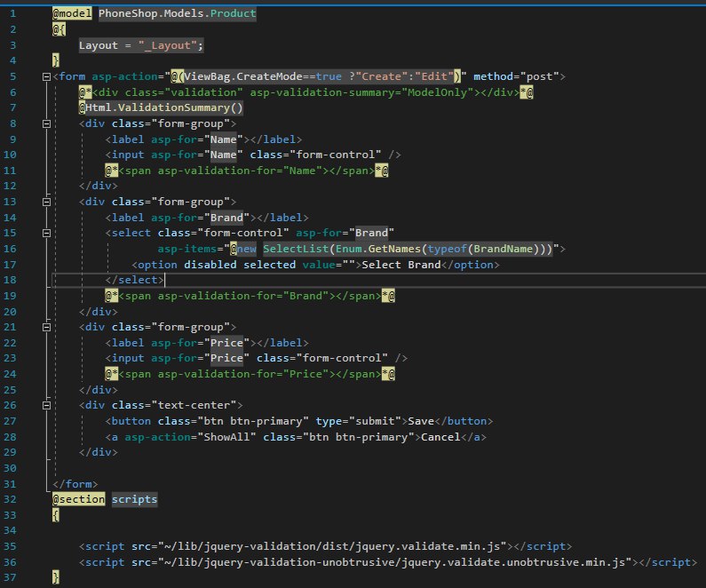706x588 pixels.
Task: Click the closing </select> tag
Action: [135, 280]
